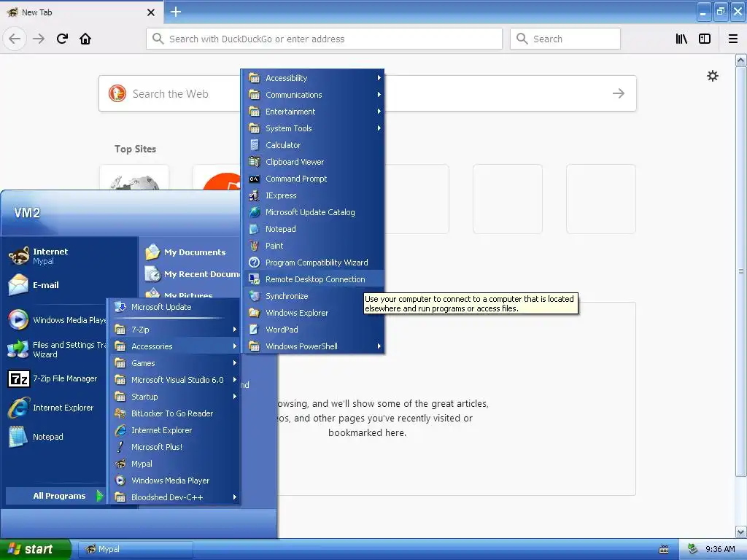Launch WordPad from Accessories menu

click(x=314, y=330)
